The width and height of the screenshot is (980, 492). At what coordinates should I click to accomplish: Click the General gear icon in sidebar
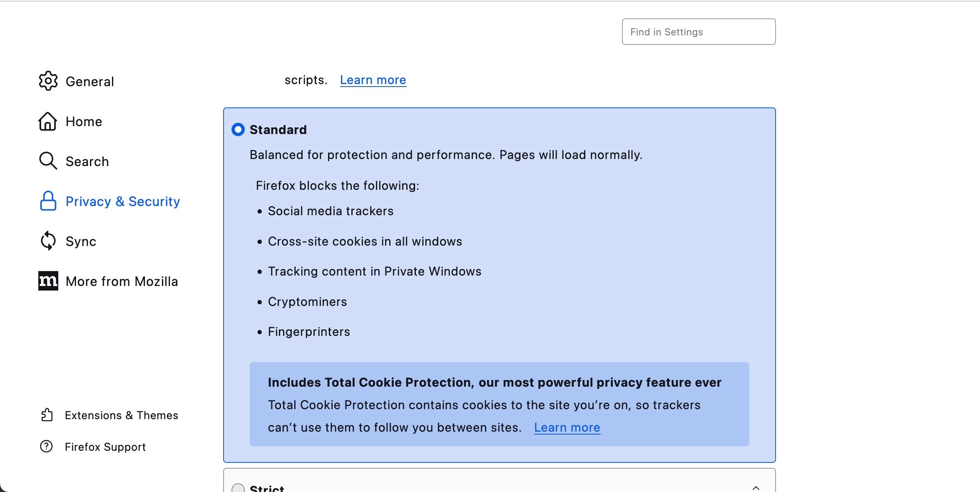(47, 81)
